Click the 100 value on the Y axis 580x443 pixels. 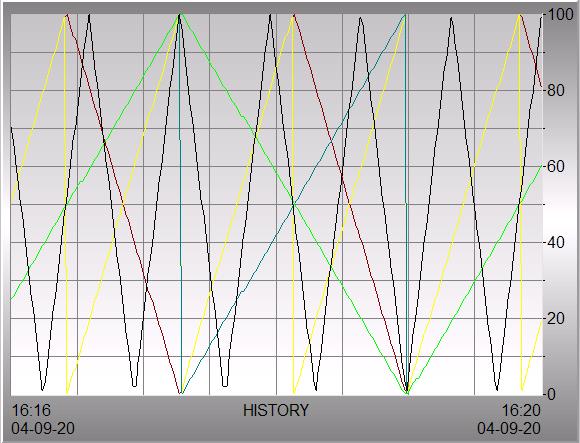[560, 15]
